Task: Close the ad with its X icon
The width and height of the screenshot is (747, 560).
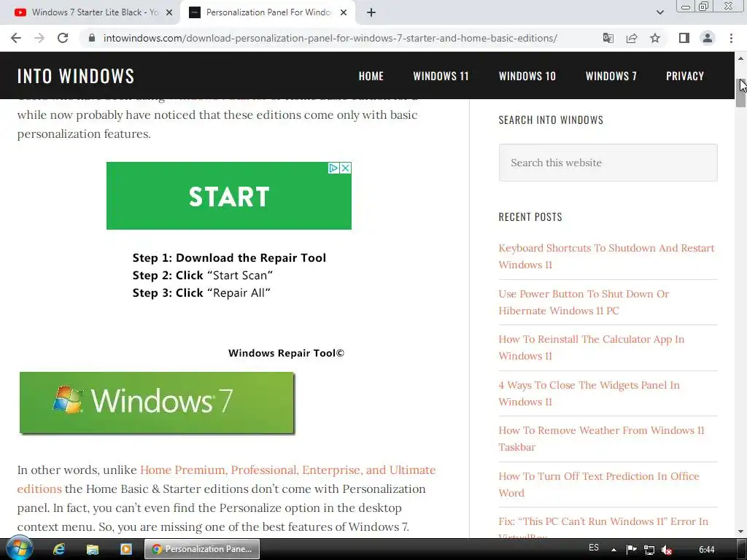Action: click(346, 168)
